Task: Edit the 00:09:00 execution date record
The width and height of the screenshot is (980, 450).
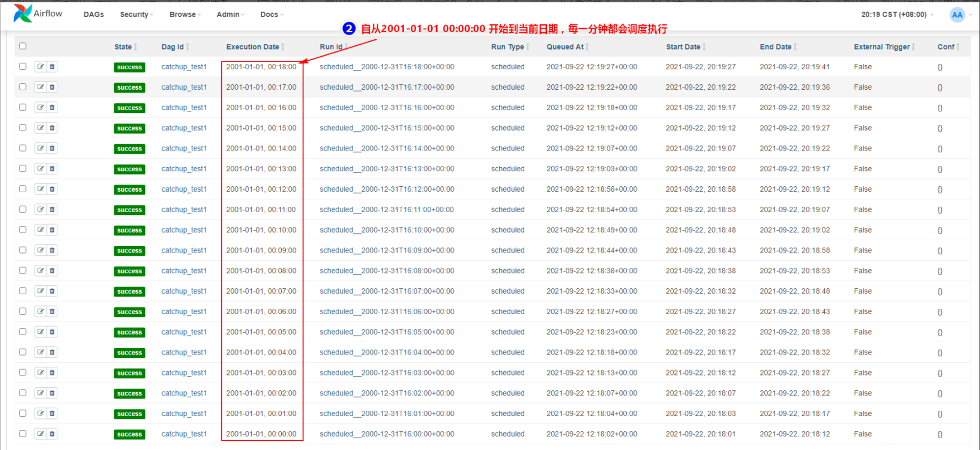Action: [x=41, y=250]
